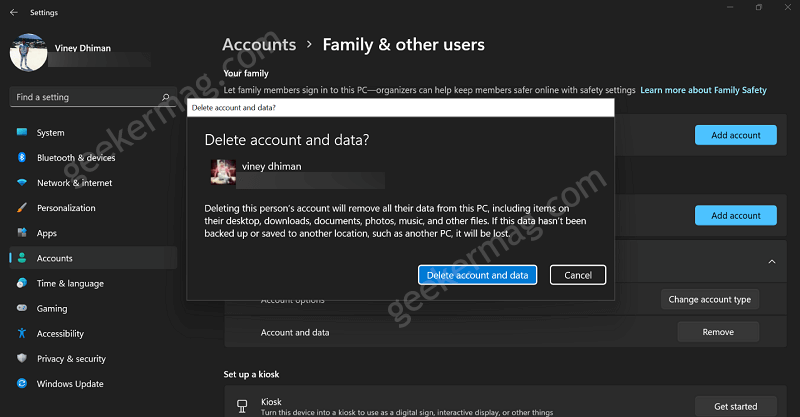Image resolution: width=800 pixels, height=417 pixels.
Task: Click the Accounts person icon in sidebar
Action: [x=22, y=258]
